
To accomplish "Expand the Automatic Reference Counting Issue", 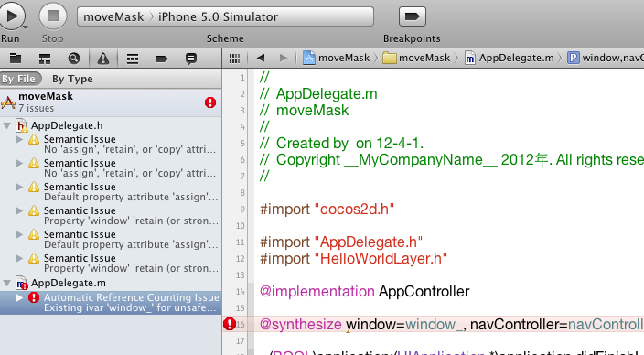I will click(x=19, y=298).
